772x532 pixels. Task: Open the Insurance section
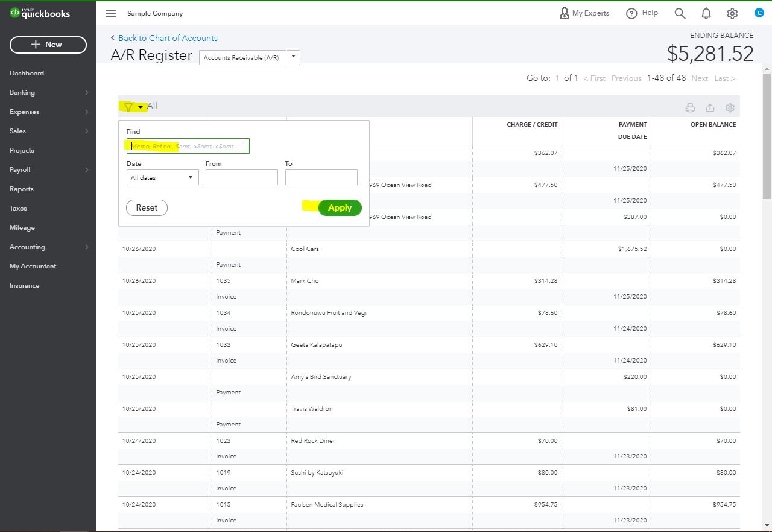(24, 285)
